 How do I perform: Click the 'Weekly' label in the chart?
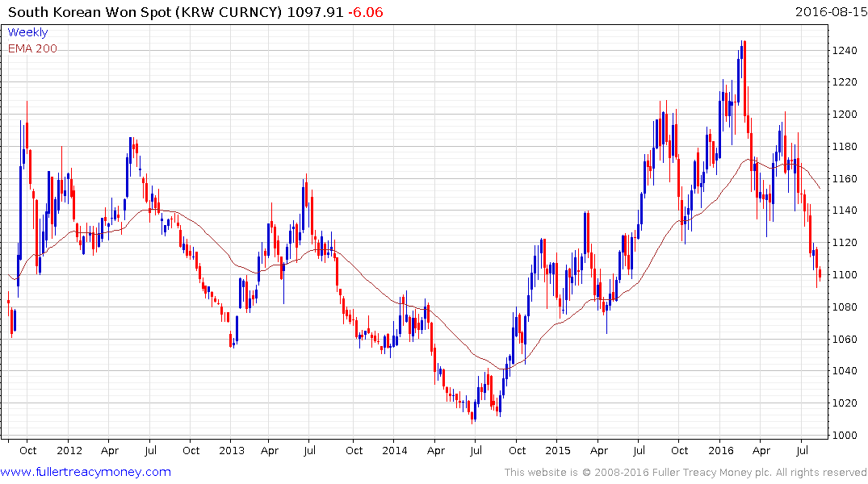tap(27, 32)
